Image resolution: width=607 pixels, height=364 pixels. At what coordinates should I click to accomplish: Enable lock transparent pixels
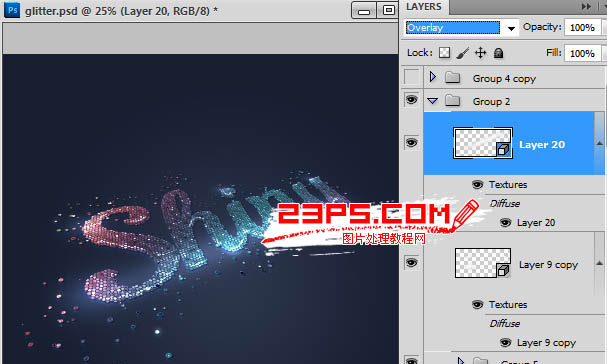click(x=444, y=53)
